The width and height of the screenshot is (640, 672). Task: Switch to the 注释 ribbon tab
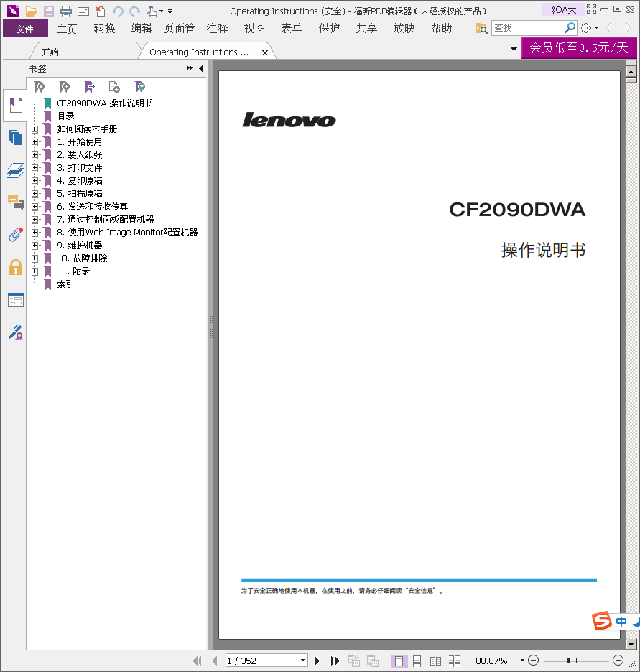pos(218,29)
